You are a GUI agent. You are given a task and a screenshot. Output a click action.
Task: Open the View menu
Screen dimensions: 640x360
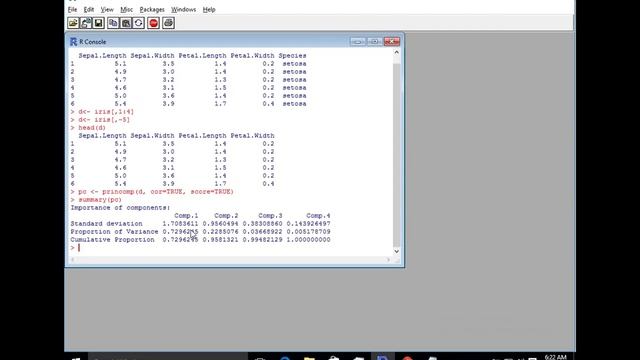(x=107, y=9)
